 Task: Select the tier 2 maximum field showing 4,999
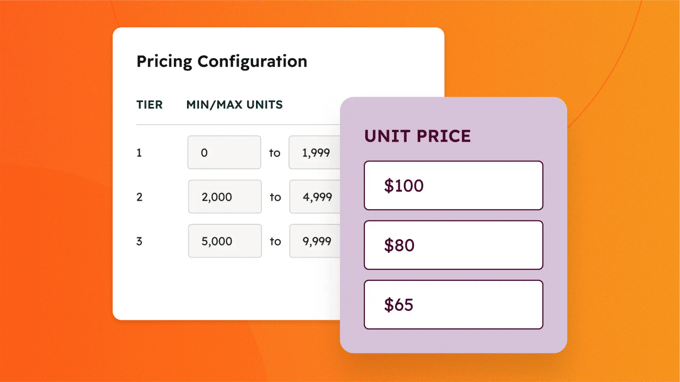point(315,196)
